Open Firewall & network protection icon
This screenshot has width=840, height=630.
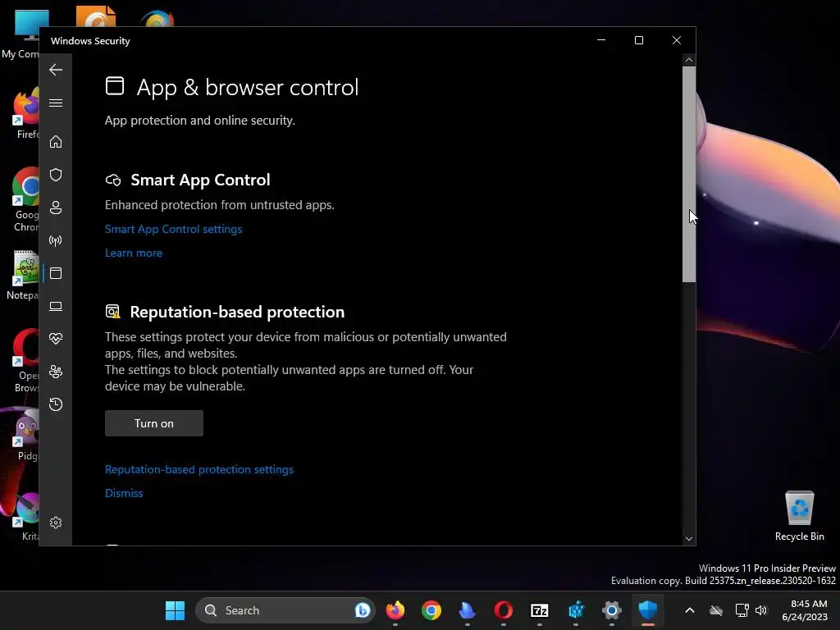(56, 240)
